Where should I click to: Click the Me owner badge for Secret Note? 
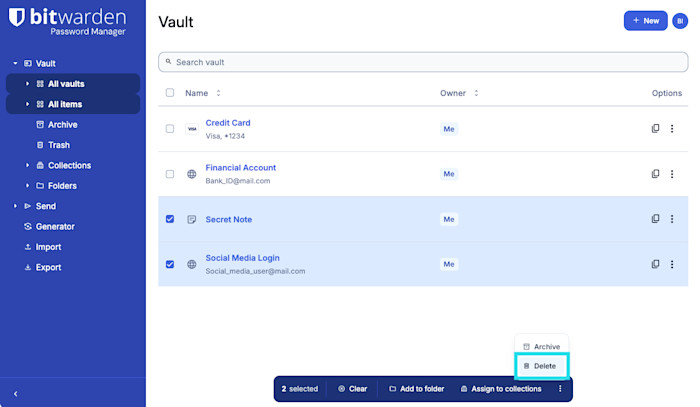[449, 219]
